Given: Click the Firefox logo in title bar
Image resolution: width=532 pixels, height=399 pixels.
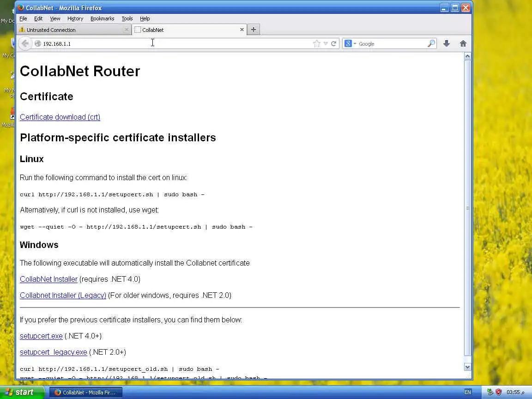Looking at the screenshot, I should coord(21,7).
